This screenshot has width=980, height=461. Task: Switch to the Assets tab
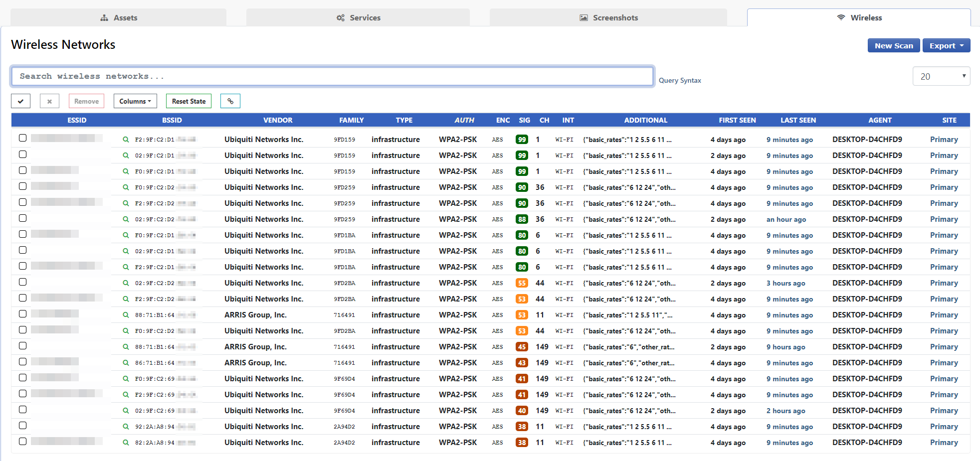119,18
